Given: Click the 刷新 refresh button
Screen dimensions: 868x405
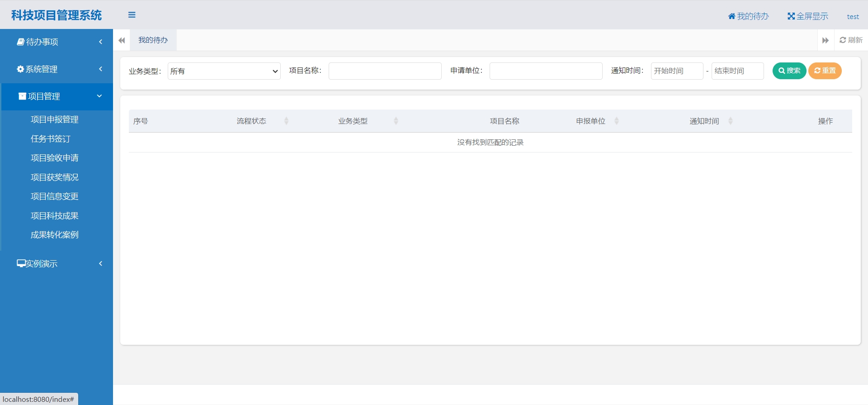Looking at the screenshot, I should click(x=851, y=40).
